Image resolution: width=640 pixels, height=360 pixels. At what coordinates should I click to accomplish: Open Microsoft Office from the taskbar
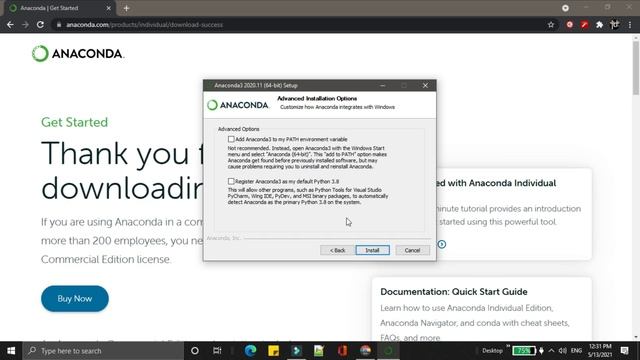(x=342, y=351)
